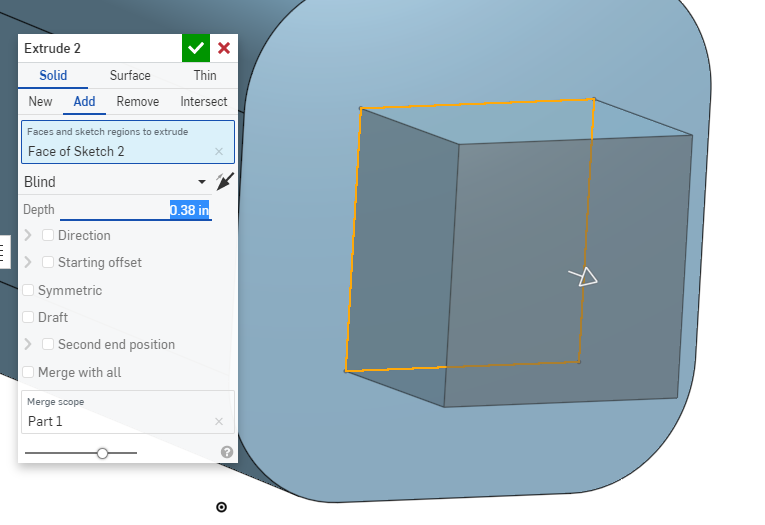Choose the Add operation tab
This screenshot has width=765, height=525.
(84, 101)
